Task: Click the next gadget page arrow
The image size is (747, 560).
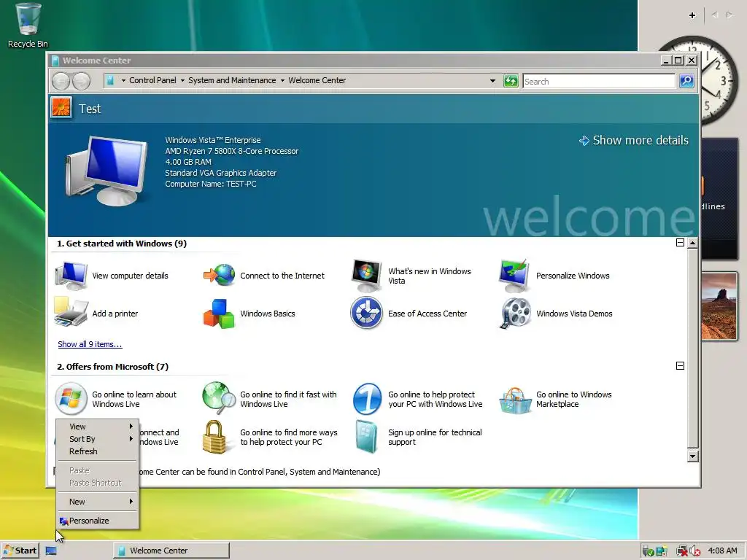Action: coord(729,15)
